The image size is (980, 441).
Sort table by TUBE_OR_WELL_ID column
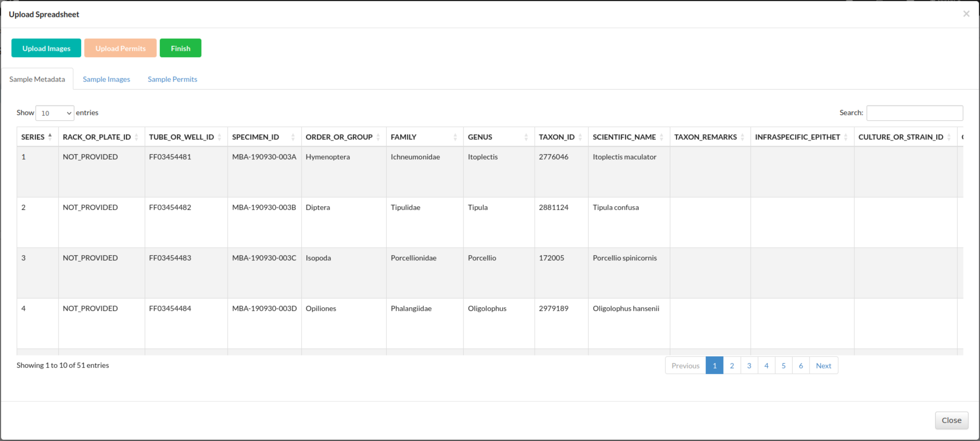pyautogui.click(x=186, y=137)
